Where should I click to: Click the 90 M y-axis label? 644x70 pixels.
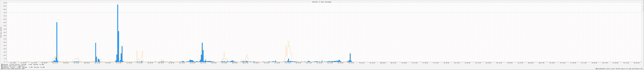coord(4,3)
